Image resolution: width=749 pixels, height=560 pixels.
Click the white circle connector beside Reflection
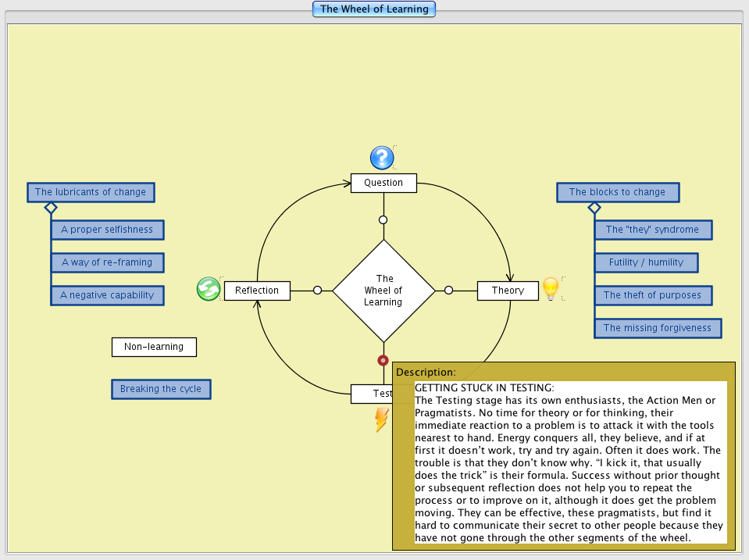[317, 291]
